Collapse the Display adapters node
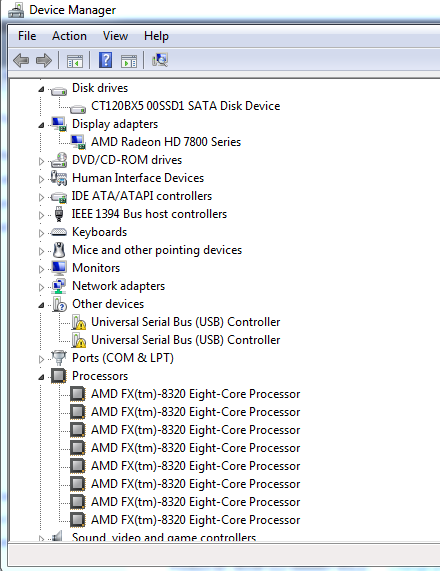Image resolution: width=440 pixels, height=571 pixels. point(41,125)
